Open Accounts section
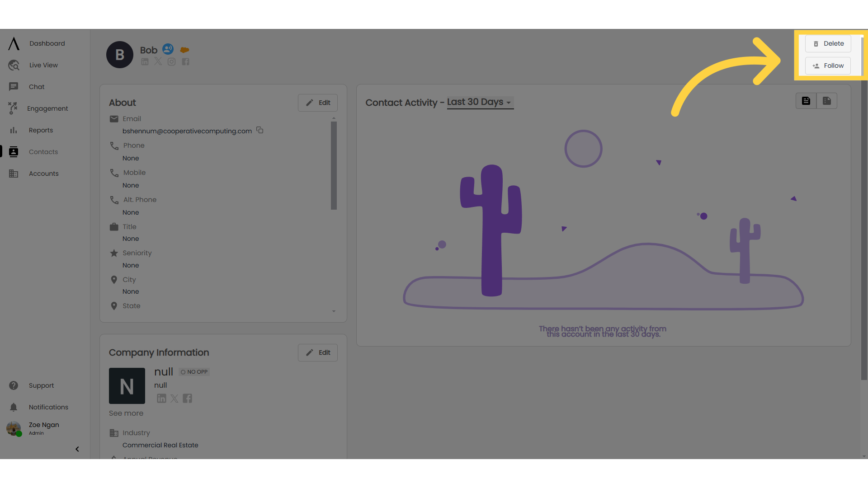Screen dimensions: 868x488 pos(43,173)
